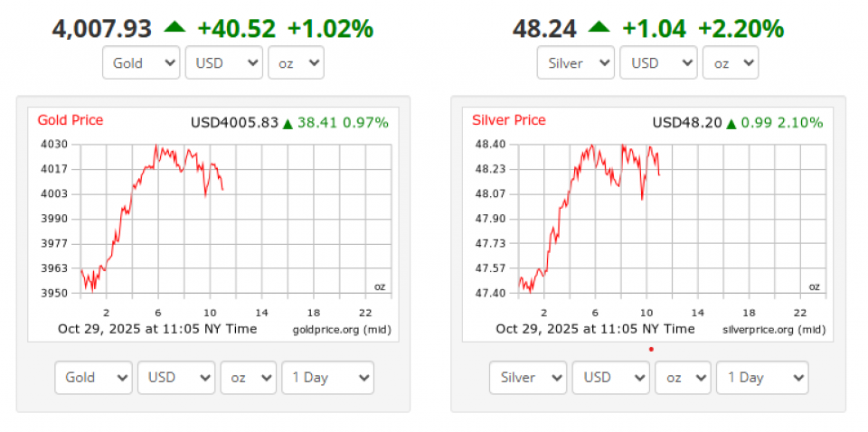The width and height of the screenshot is (868, 432).
Task: Expand oz dropdown below silver chart
Action: [x=683, y=378]
